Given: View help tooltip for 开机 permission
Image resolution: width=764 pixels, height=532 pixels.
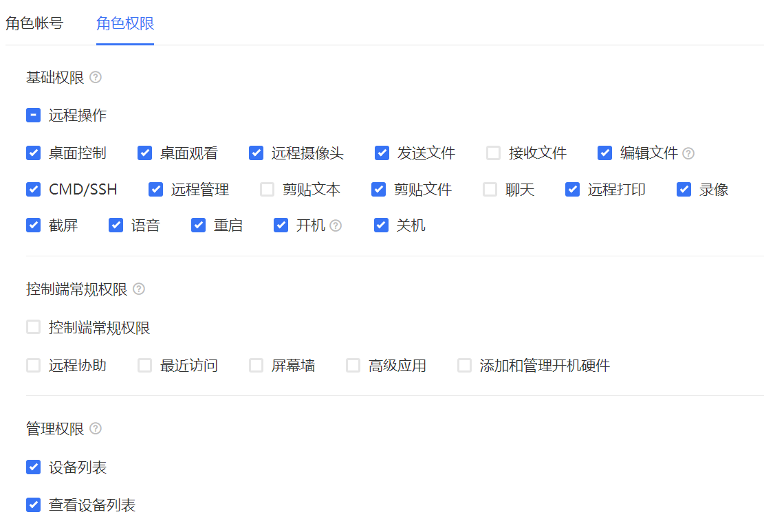Looking at the screenshot, I should [x=334, y=225].
